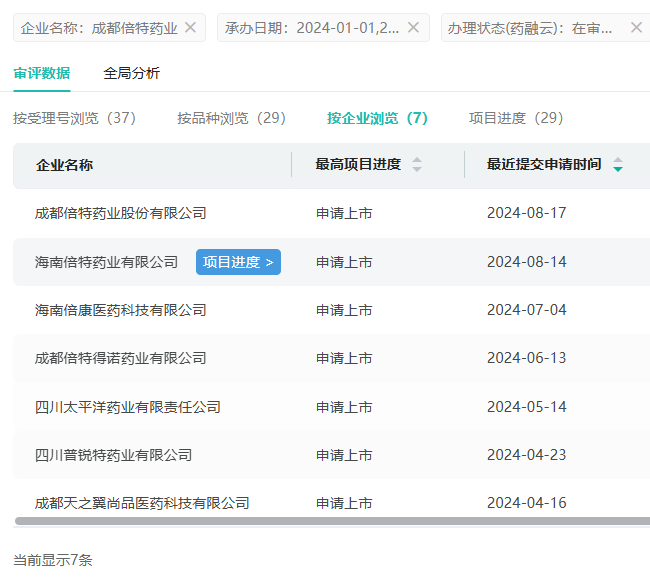Open 按品种浏览 (29) view
This screenshot has width=650, height=579.
231,118
